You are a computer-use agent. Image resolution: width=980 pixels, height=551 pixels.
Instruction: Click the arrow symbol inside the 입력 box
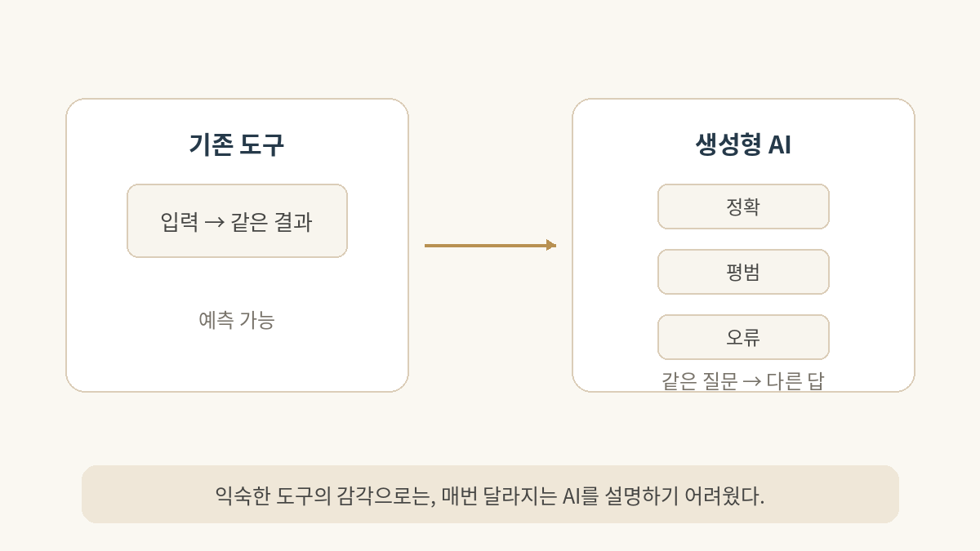pos(214,222)
